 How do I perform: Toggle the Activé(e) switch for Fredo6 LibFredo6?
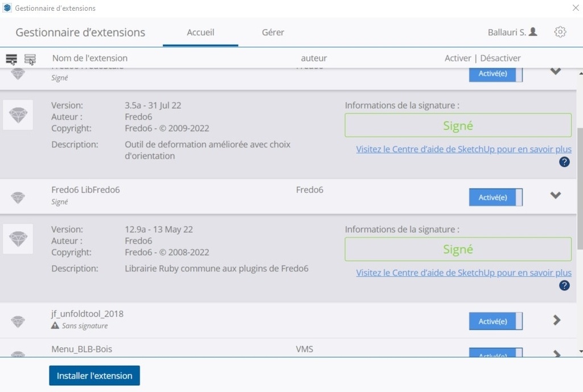[496, 197]
